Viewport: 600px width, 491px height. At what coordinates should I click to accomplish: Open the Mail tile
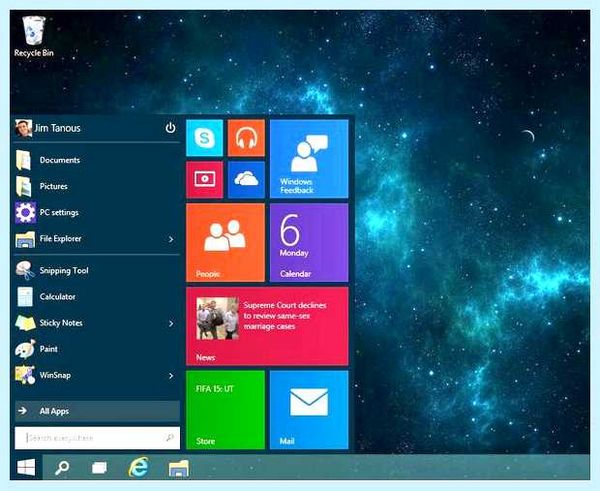(x=309, y=409)
